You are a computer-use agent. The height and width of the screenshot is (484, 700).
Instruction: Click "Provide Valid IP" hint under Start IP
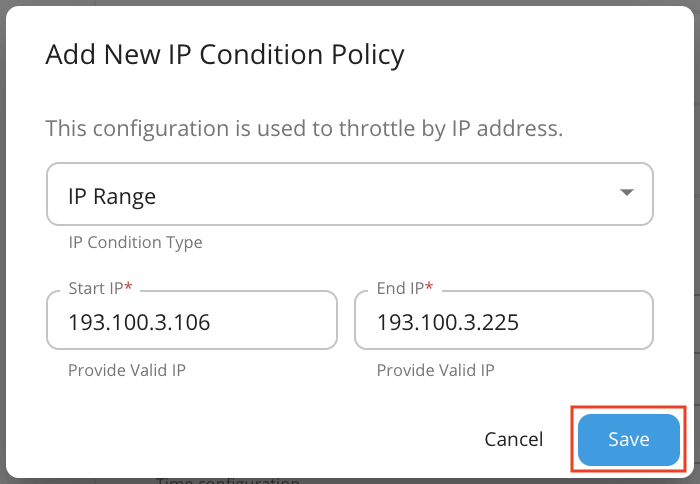point(127,370)
